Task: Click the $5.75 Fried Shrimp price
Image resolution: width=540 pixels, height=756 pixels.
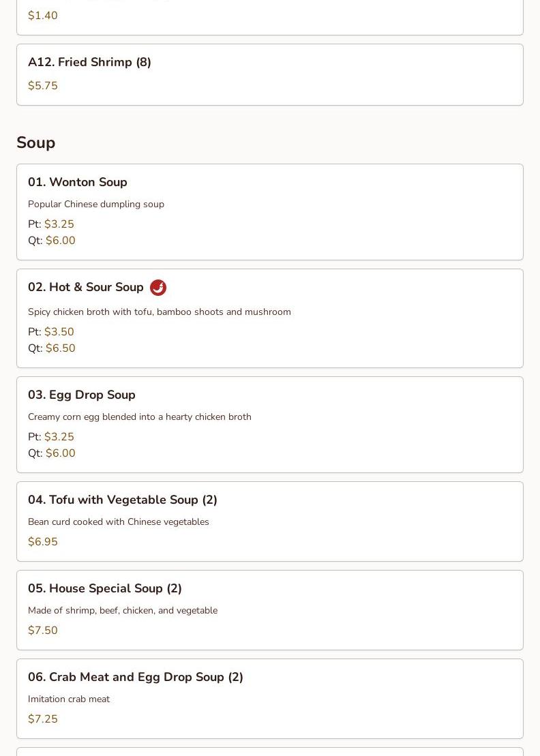Action: tap(43, 86)
